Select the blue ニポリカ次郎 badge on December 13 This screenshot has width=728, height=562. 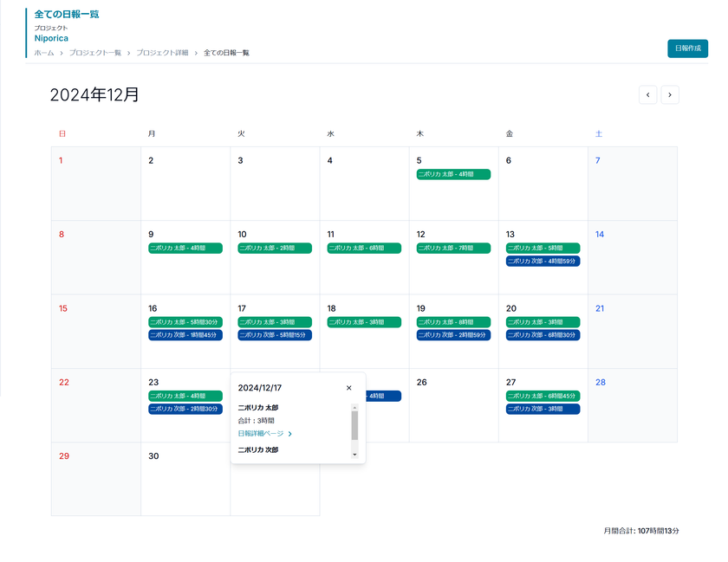click(x=543, y=262)
